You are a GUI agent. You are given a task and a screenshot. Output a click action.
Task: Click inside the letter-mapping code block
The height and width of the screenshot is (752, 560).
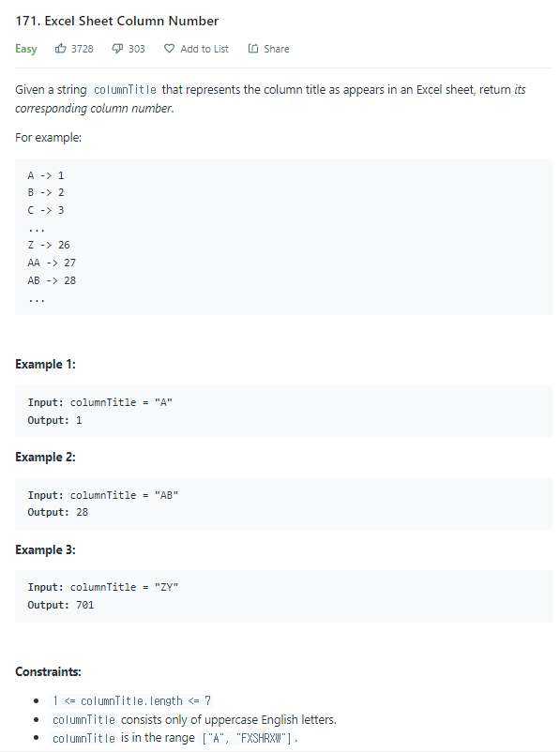141,236
